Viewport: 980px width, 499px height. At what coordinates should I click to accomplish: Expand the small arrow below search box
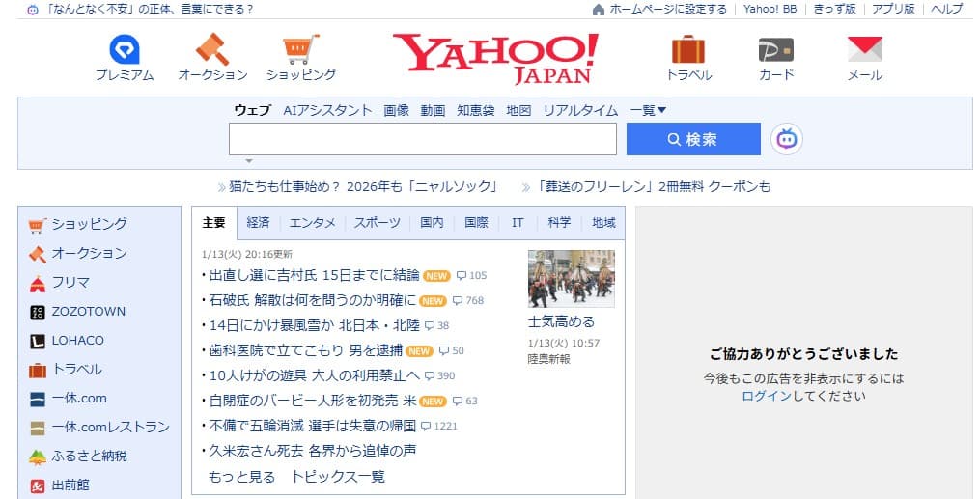tap(249, 161)
